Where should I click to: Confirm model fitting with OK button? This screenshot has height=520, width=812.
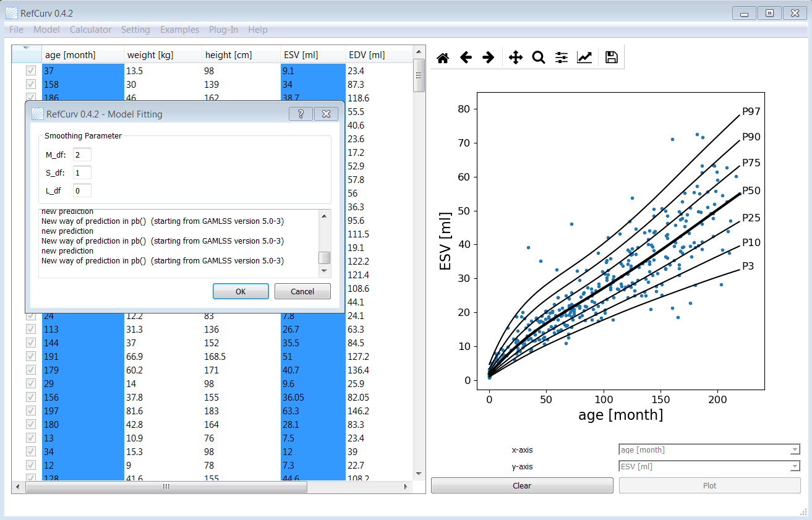241,291
